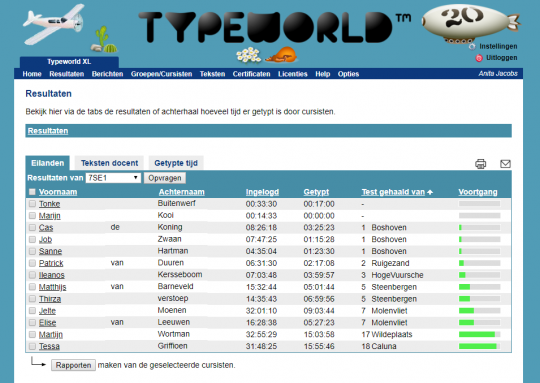Click the airplane graphic in the header

tap(54, 23)
